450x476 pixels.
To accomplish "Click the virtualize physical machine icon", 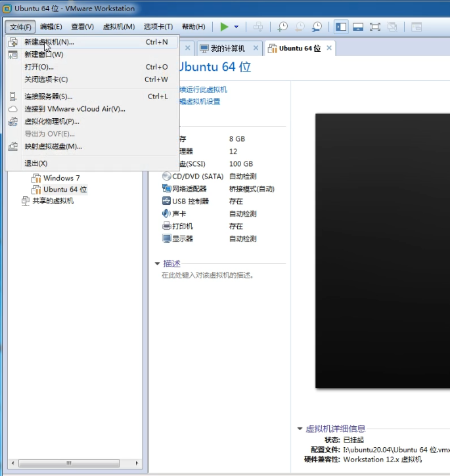I will click(12, 121).
